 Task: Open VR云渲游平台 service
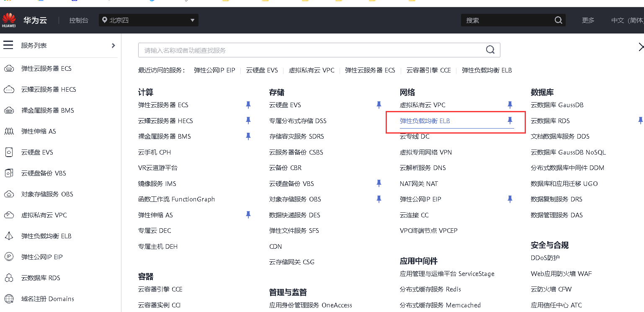click(x=158, y=168)
